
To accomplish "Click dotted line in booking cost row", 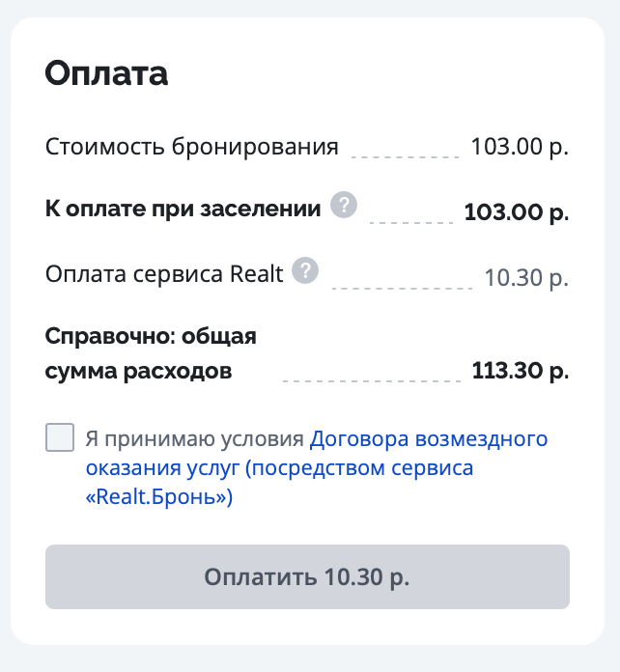I will click(x=405, y=155).
